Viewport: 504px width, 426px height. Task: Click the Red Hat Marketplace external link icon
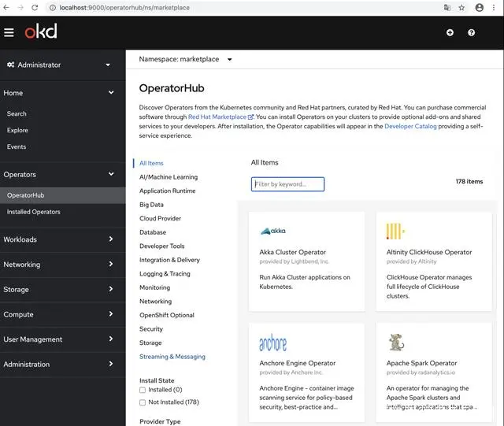[250, 117]
